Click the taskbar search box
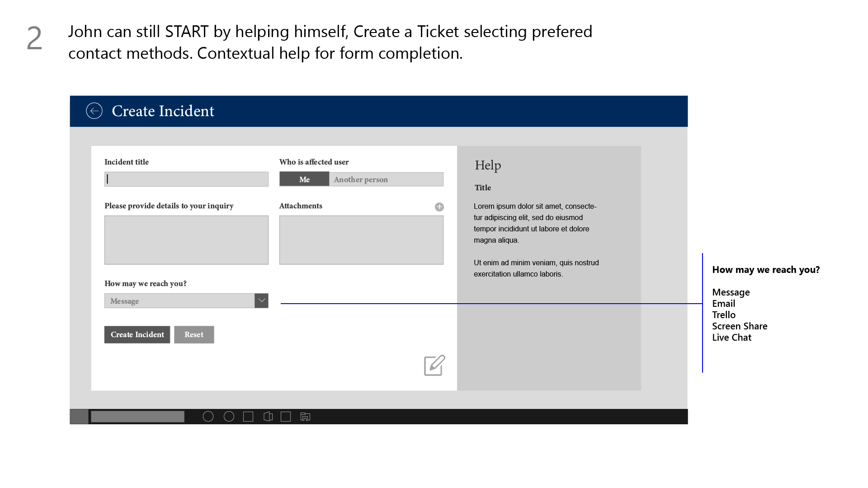The width and height of the screenshot is (868, 488). [x=137, y=417]
